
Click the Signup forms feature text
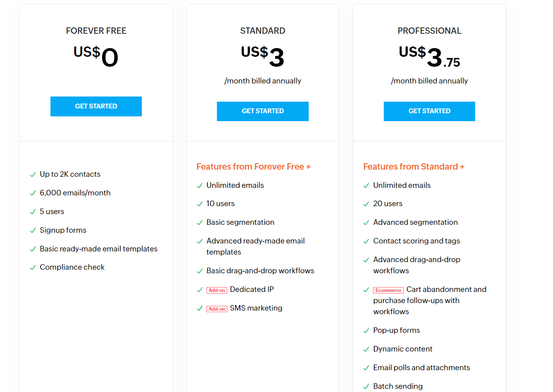(63, 230)
